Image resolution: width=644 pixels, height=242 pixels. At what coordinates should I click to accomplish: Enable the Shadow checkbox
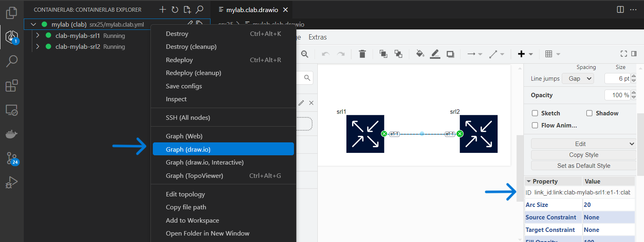click(x=589, y=113)
